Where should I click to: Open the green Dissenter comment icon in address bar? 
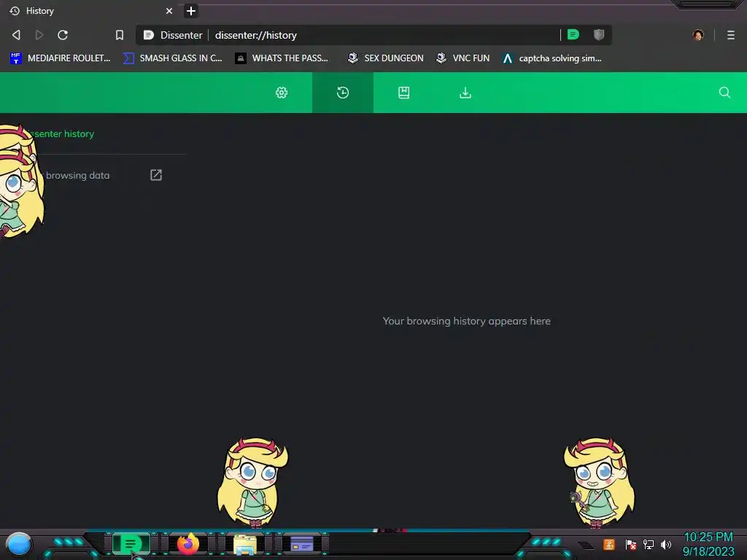(573, 35)
